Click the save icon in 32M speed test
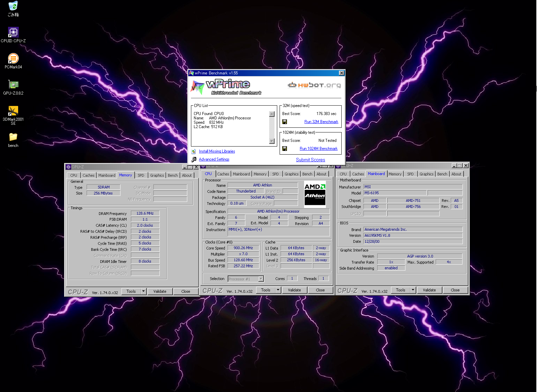The width and height of the screenshot is (537, 392). coord(285,122)
